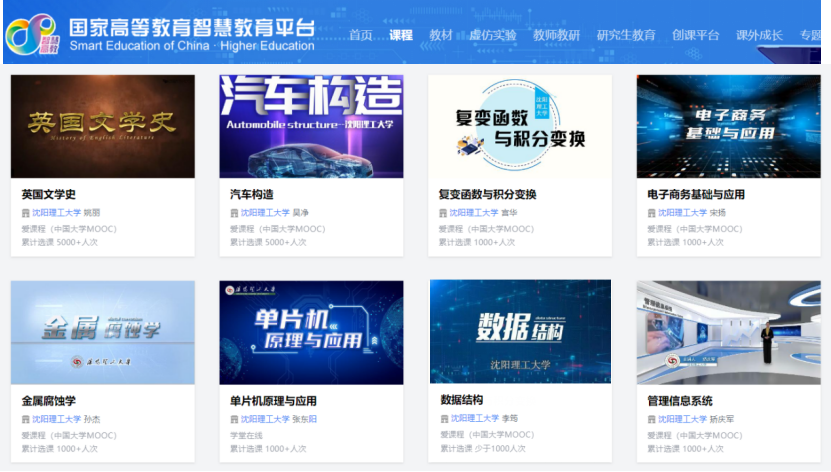Click 爱课程 (中国大学MOOC) text under 英国文学史
Viewport: 831px width, 472px height.
click(69, 229)
